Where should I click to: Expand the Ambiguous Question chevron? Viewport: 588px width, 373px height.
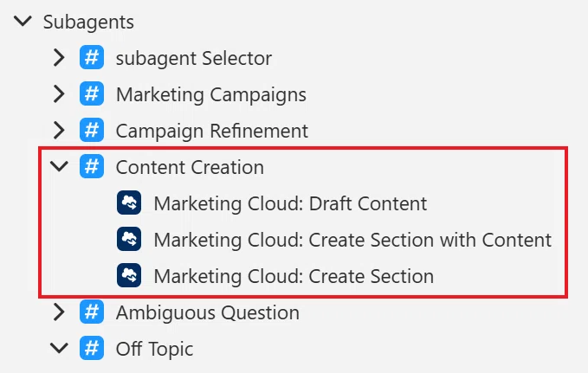coord(59,312)
